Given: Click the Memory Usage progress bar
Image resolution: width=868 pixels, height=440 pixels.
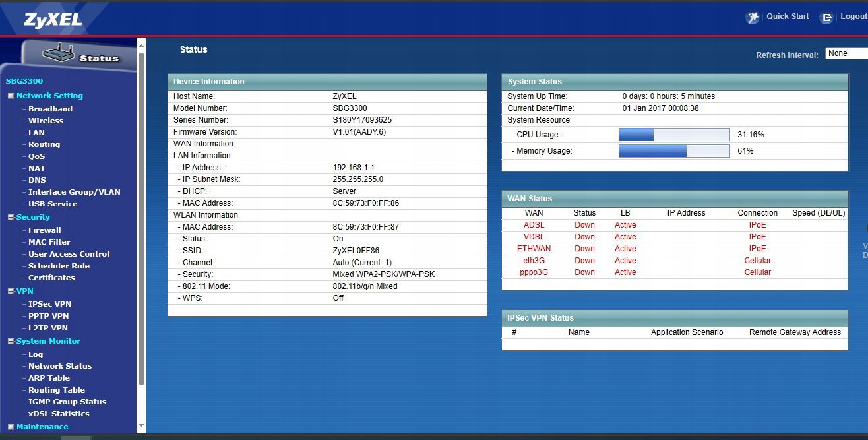Looking at the screenshot, I should [674, 151].
